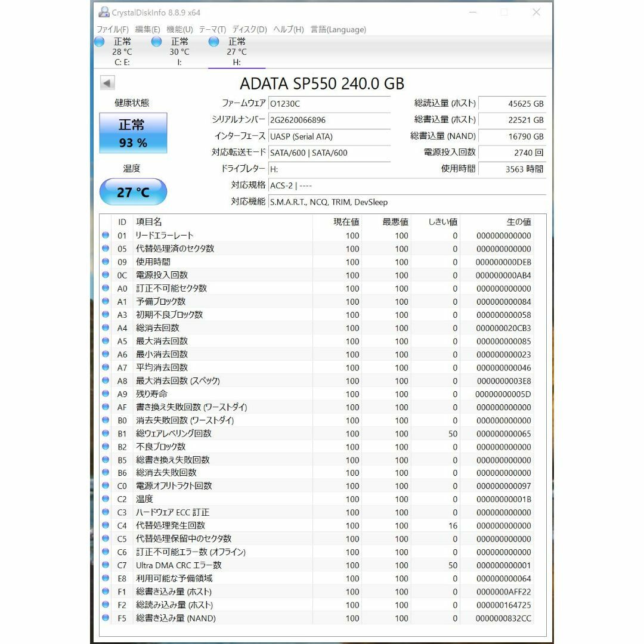The image size is (644, 644).
Task: Click status icon for A9 残り寿命
Action: click(x=106, y=394)
